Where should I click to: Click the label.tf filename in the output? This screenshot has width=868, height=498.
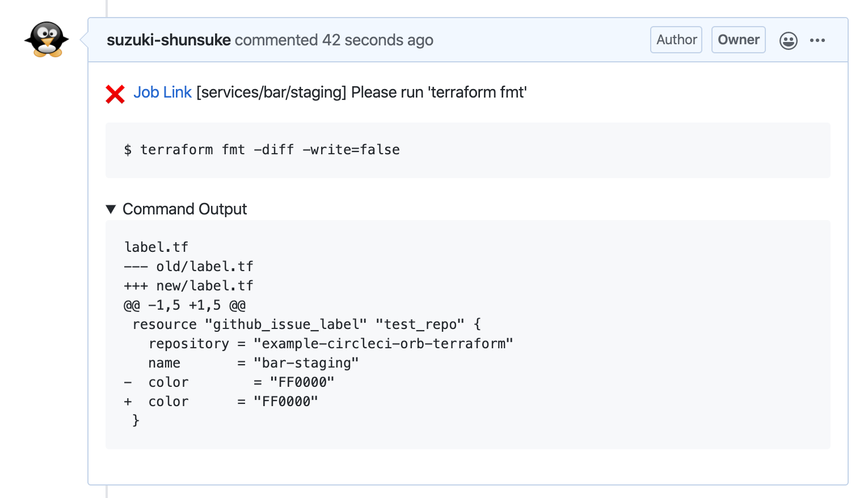click(x=156, y=247)
